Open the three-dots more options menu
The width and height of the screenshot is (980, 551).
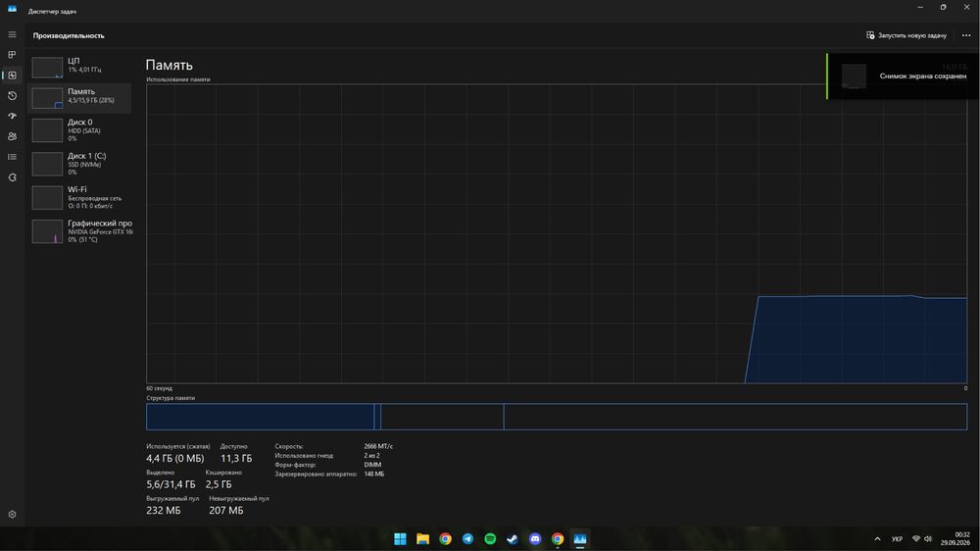click(965, 35)
